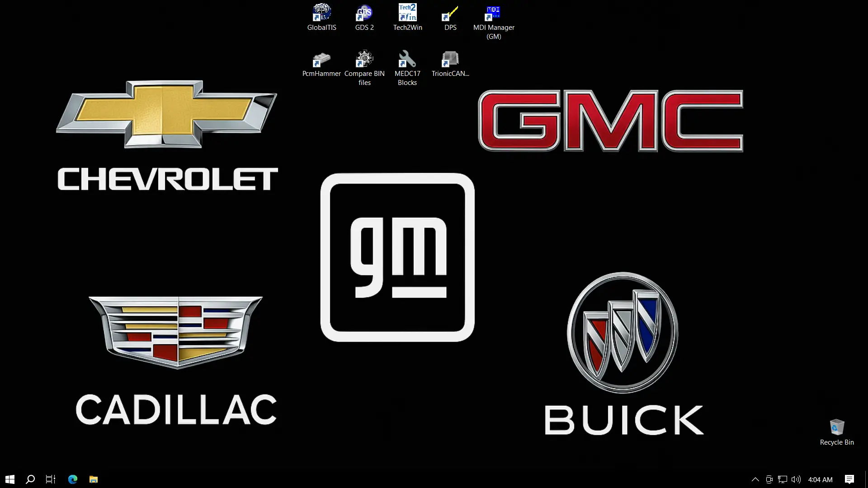This screenshot has width=868, height=488.
Task: Start the Tech2Win emulator
Action: pyautogui.click(x=407, y=11)
